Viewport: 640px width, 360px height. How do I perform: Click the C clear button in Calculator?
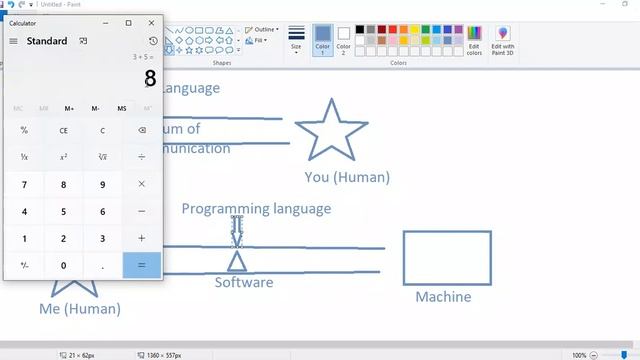[x=102, y=130]
